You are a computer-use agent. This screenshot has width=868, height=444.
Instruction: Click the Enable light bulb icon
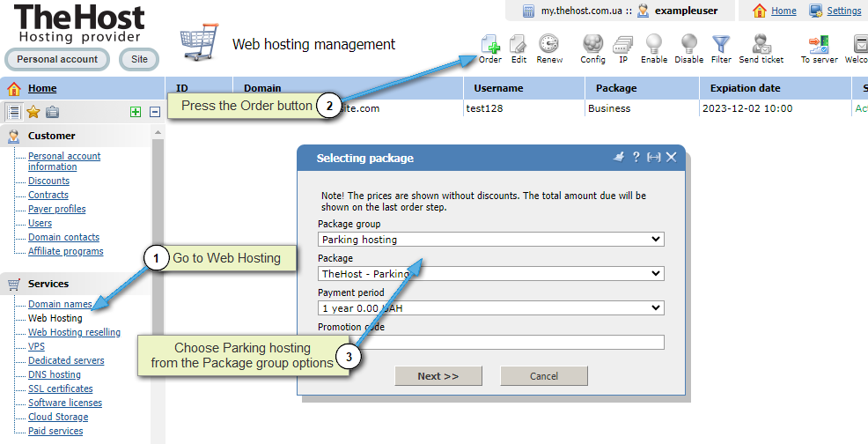click(x=654, y=44)
